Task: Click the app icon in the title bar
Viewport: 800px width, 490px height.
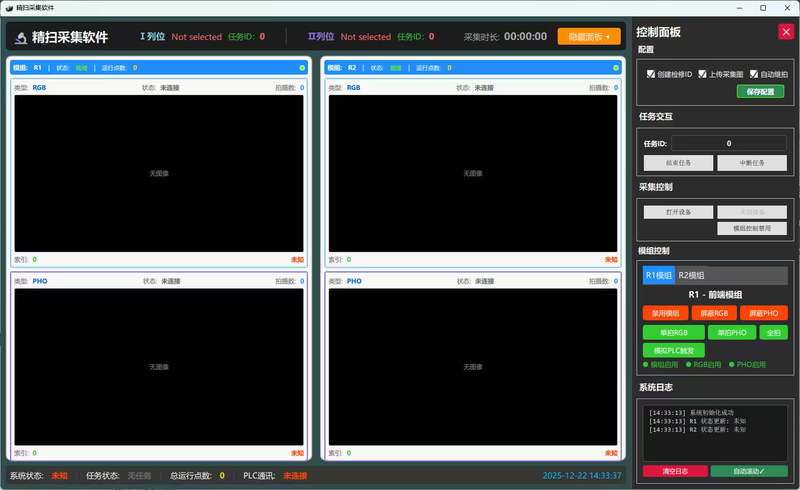Action: (x=8, y=7)
